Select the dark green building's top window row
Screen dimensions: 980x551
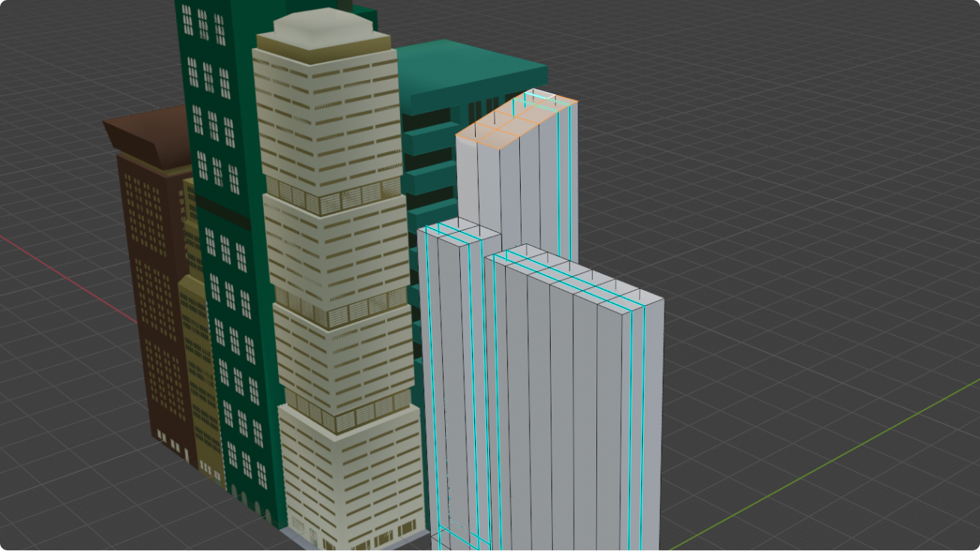pyautogui.click(x=203, y=24)
